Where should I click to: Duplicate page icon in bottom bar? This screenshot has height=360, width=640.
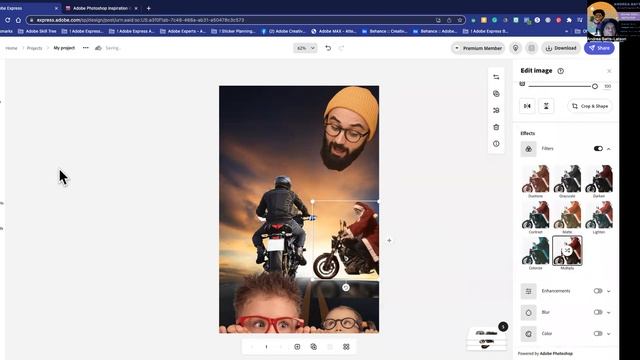click(x=313, y=347)
